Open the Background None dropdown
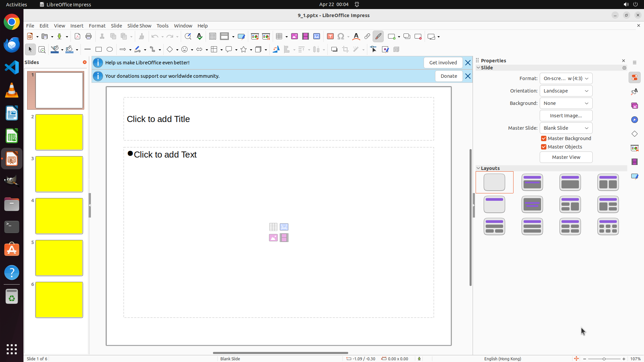 click(x=566, y=103)
